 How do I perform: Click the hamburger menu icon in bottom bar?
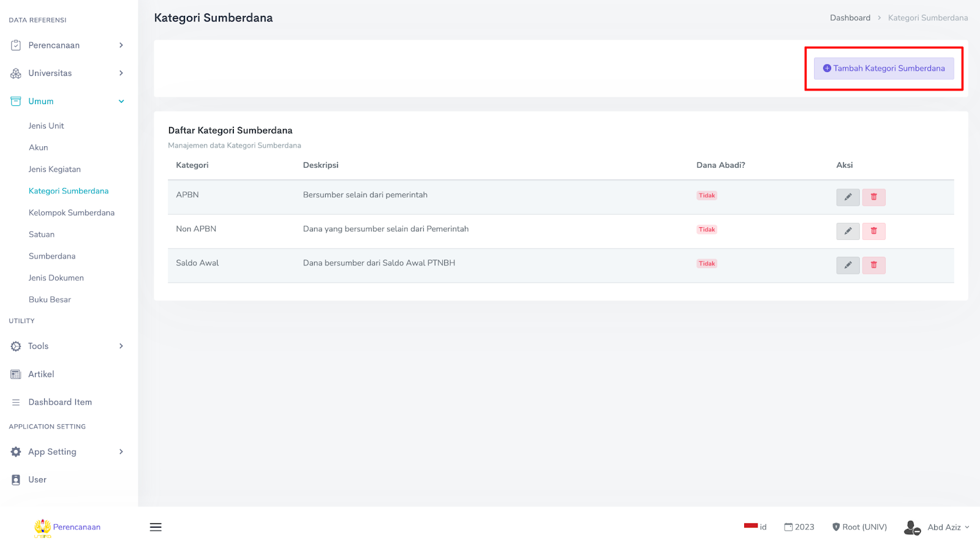pos(156,527)
